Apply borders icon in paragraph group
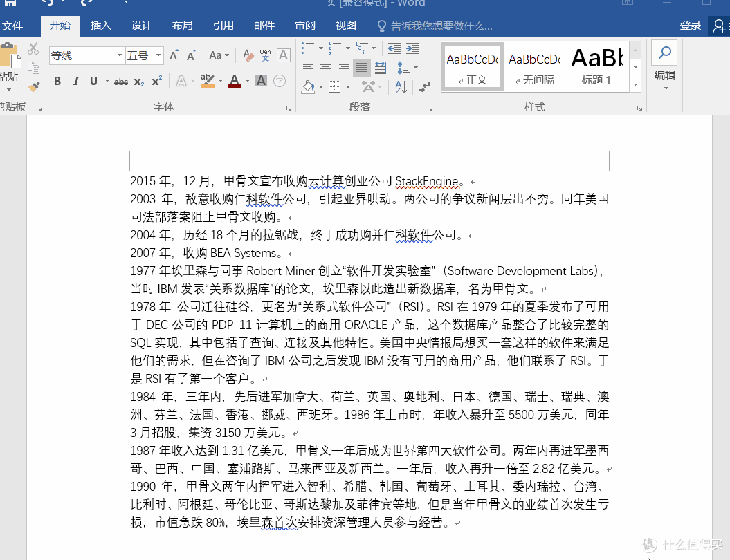The image size is (730, 560). point(334,86)
